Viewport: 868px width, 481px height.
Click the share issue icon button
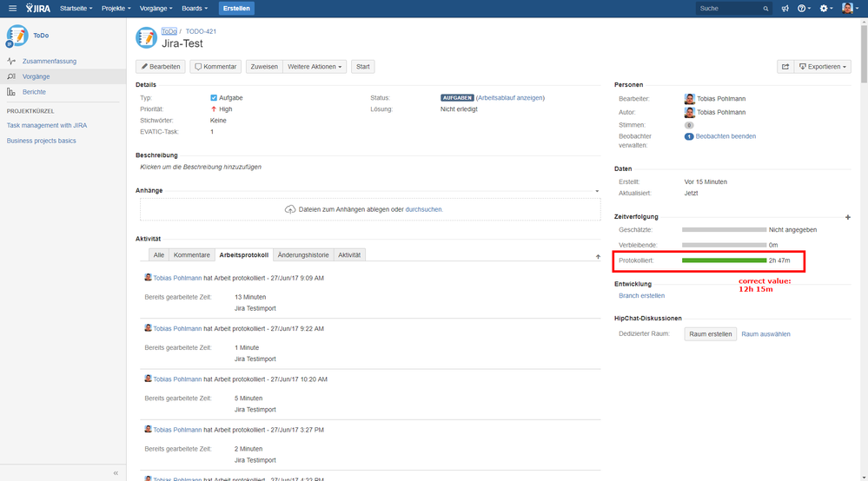click(785, 66)
